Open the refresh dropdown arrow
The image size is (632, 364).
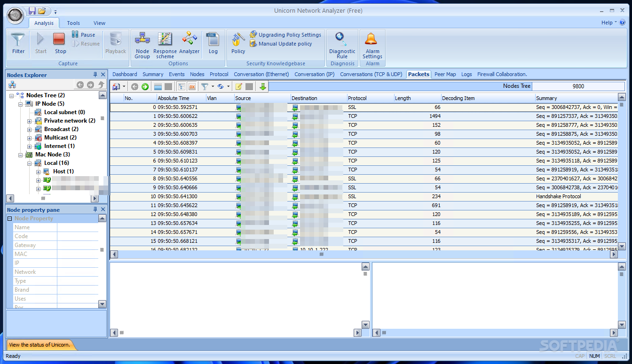click(228, 86)
